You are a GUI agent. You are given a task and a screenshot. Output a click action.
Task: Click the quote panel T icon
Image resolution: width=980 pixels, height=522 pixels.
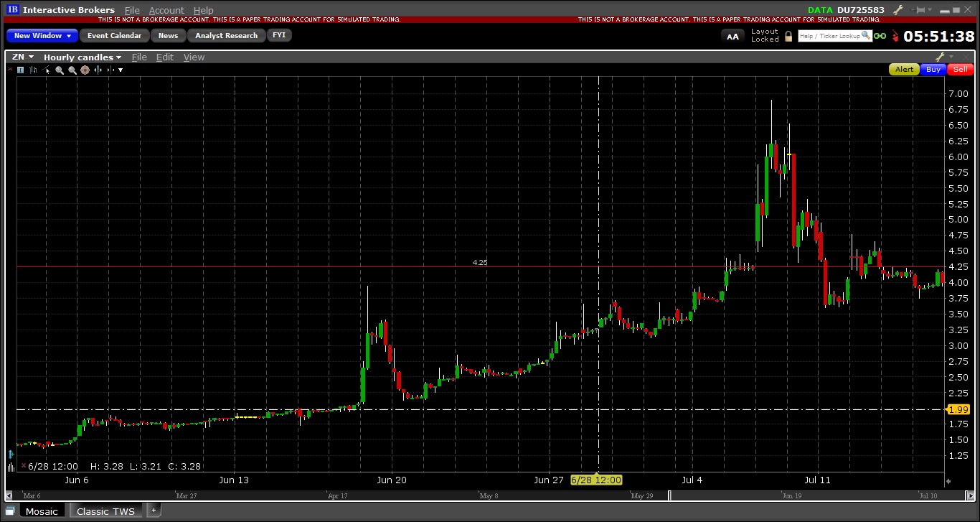20,70
